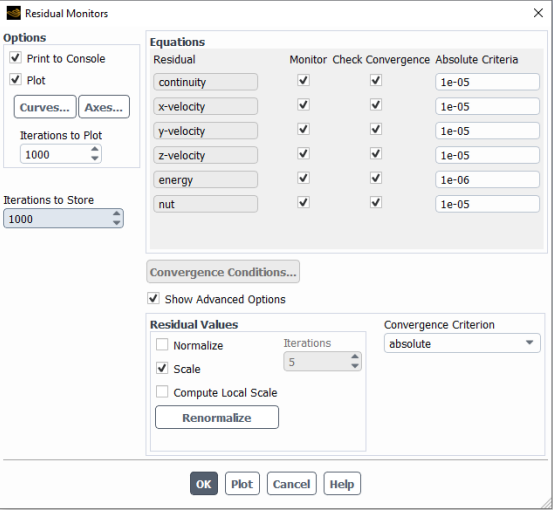Open the Axes... settings
The width and height of the screenshot is (553, 510).
pos(104,107)
